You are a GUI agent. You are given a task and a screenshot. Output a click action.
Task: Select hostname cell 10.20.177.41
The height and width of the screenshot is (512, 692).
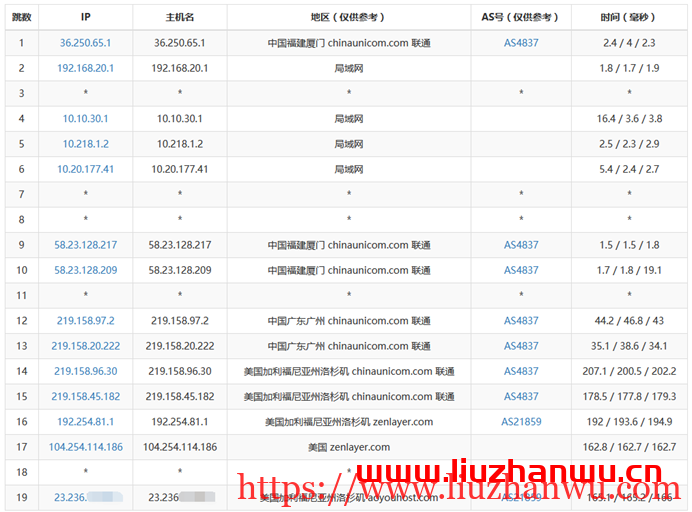[180, 169]
